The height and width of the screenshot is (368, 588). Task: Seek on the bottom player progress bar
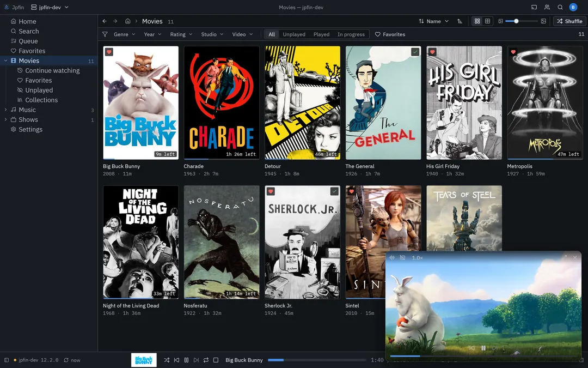317,360
